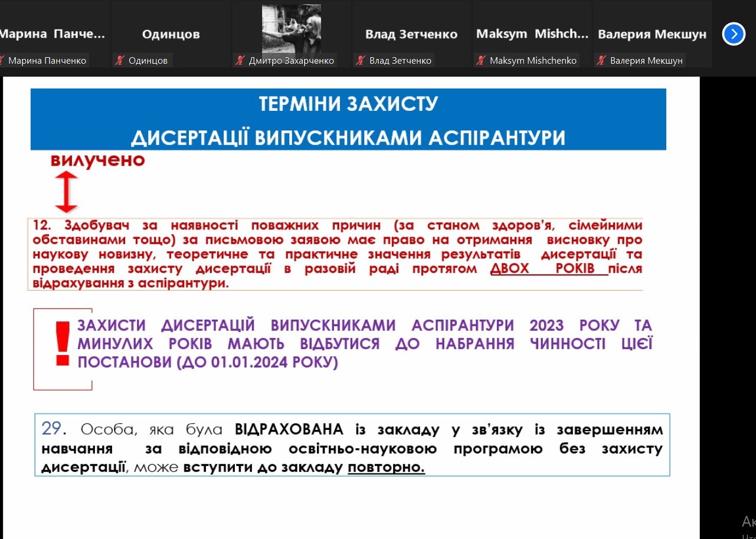Click the muted mic icon beside Марина Панченко
Viewport: 756px width, 539px height.
(3, 60)
